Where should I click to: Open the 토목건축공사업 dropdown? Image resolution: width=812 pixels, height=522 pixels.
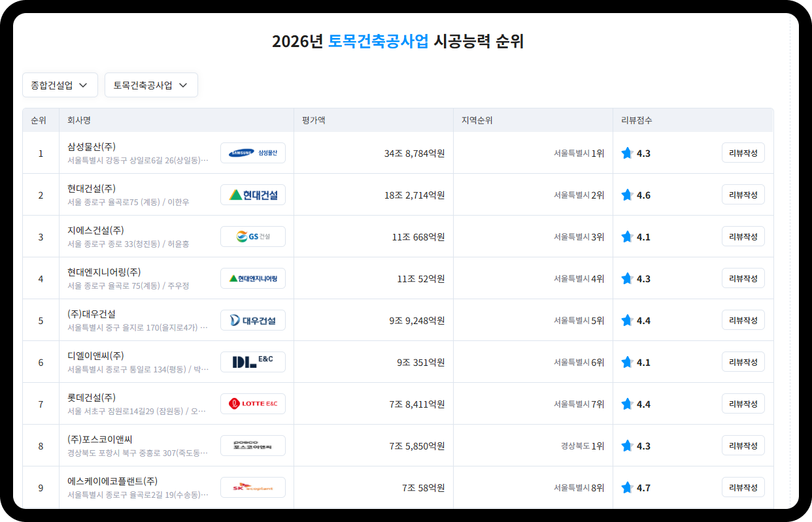151,85
